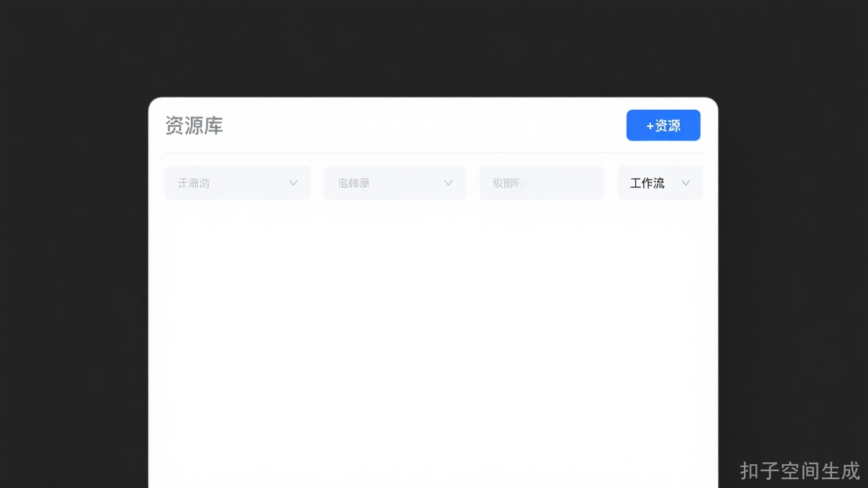Click the 扣子空间生成 watermark text
The height and width of the screenshot is (488, 868).
(x=800, y=470)
